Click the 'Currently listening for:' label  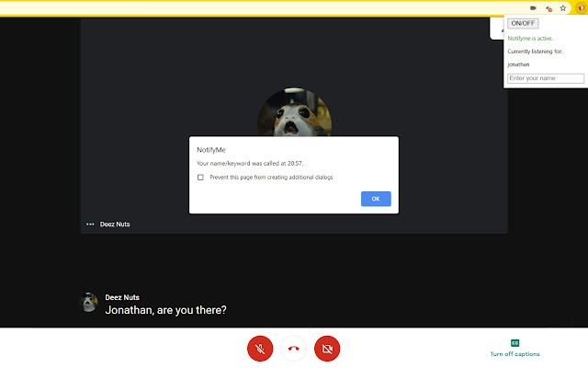[x=535, y=52]
